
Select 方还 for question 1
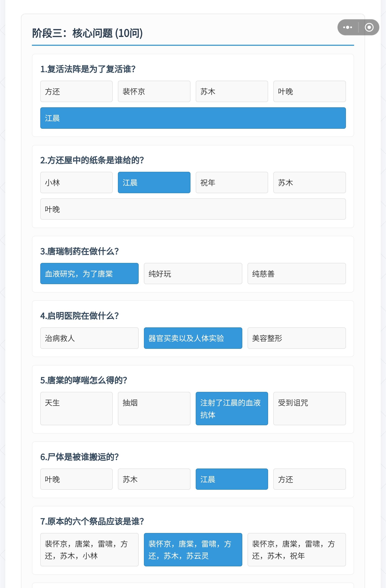pos(76,91)
